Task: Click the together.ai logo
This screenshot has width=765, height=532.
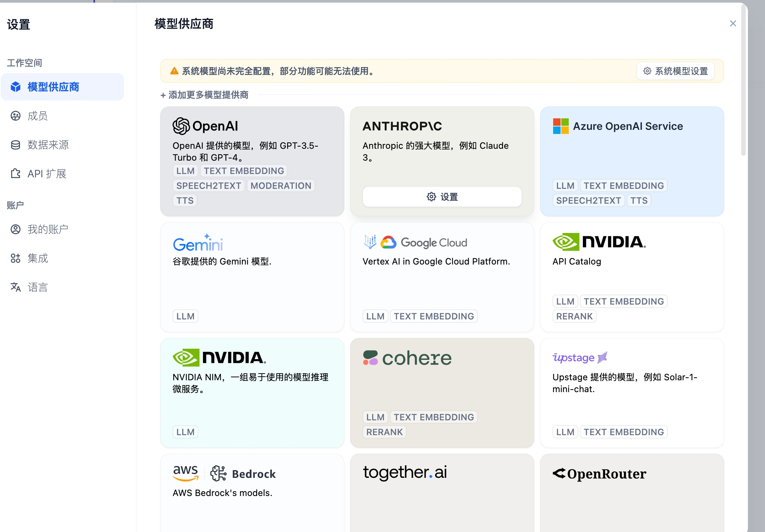Action: 405,472
